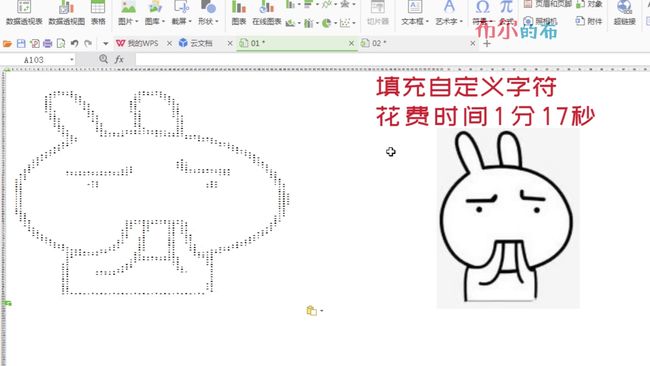650x366 pixels.
Task: Click the red 填充自定义字符 text
Action: [x=466, y=87]
